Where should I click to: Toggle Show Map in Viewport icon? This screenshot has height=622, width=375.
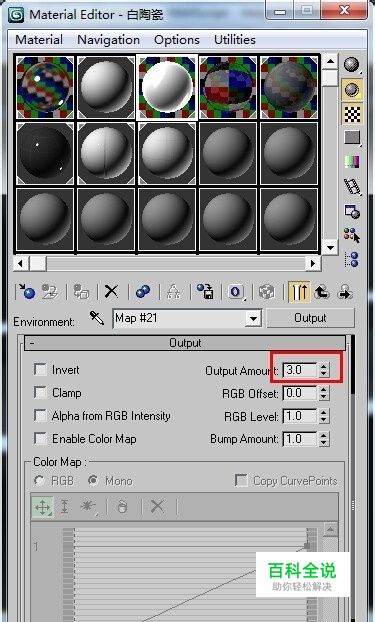[x=267, y=292]
